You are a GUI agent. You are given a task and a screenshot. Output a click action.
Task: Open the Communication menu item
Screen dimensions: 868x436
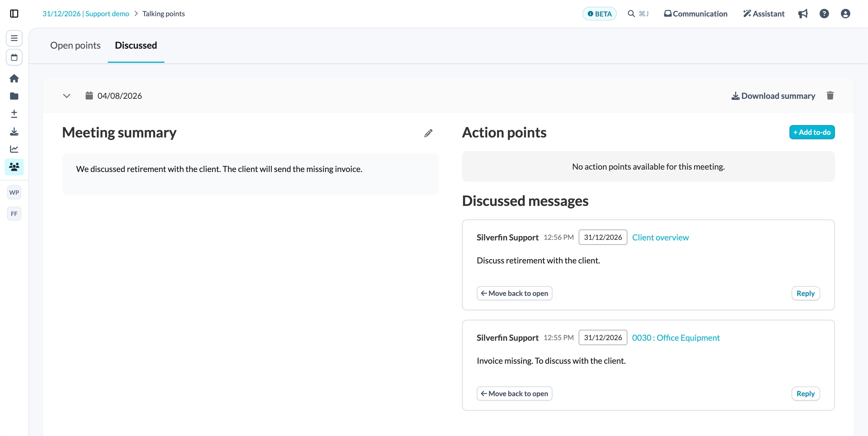point(696,14)
